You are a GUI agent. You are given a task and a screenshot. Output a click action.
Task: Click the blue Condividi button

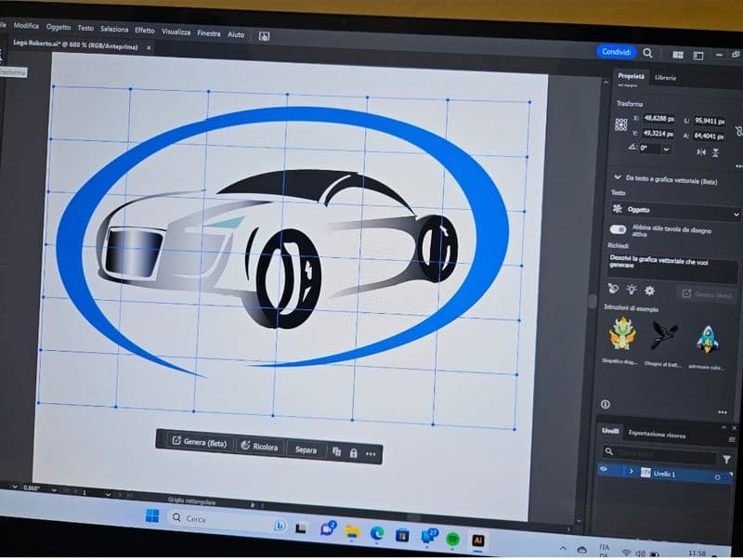pyautogui.click(x=617, y=52)
